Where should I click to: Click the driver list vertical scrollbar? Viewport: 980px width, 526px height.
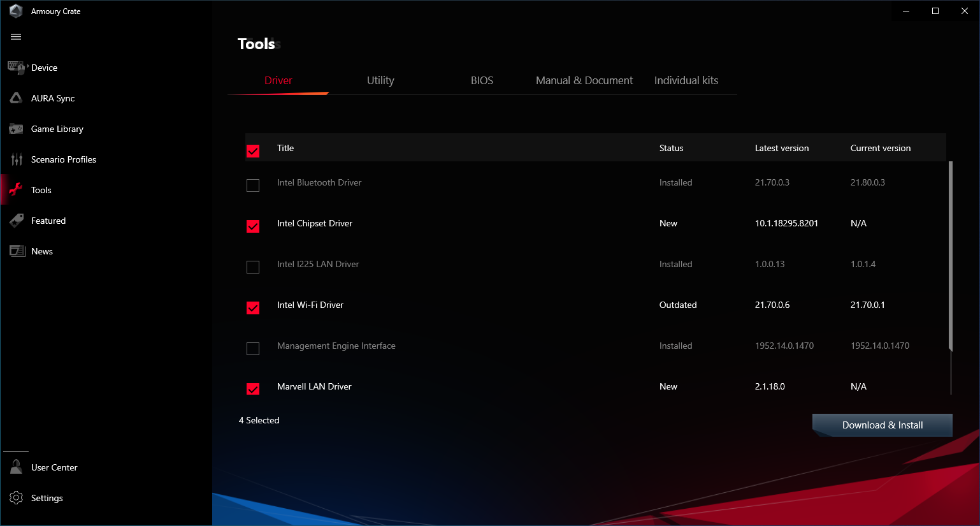click(x=951, y=256)
